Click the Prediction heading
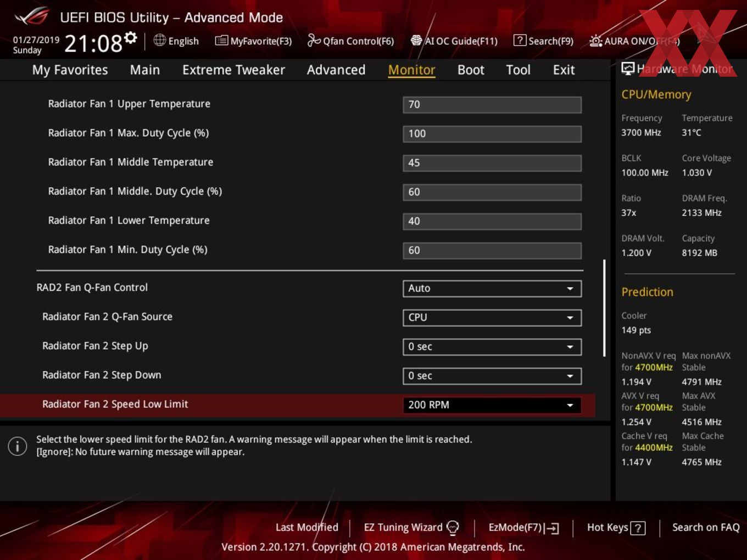 click(647, 292)
